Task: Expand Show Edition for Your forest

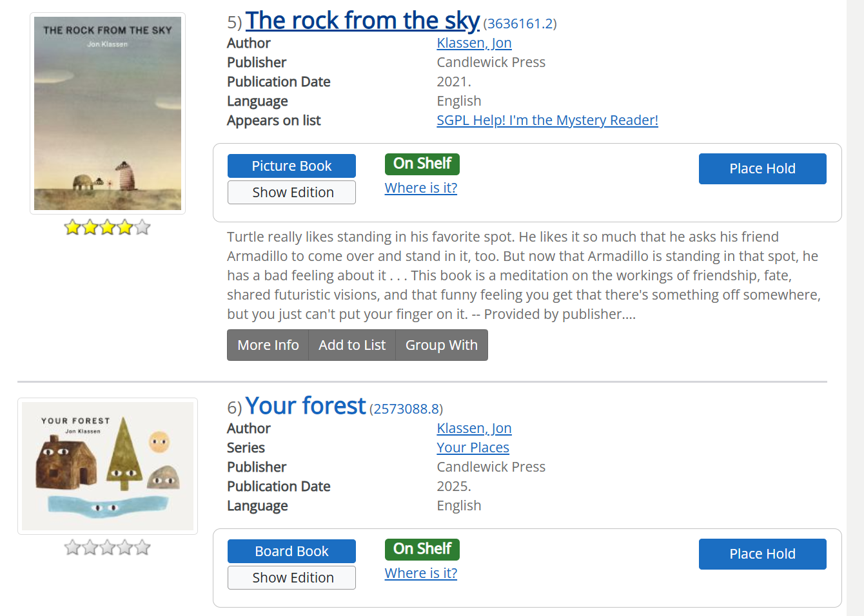Action: coord(291,577)
